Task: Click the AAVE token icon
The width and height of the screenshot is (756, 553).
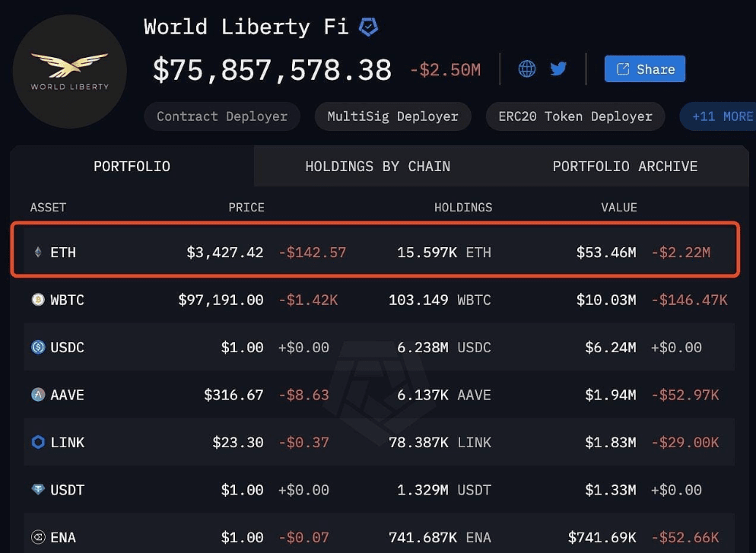Action: point(38,395)
